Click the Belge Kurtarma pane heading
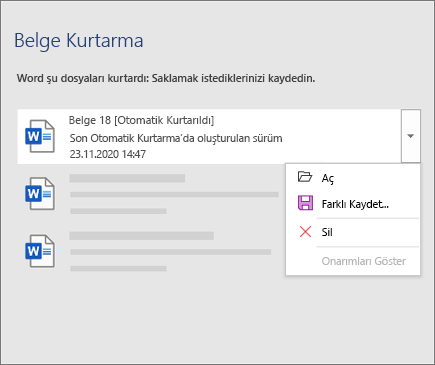Screen dimensions: 435x365 click(79, 41)
